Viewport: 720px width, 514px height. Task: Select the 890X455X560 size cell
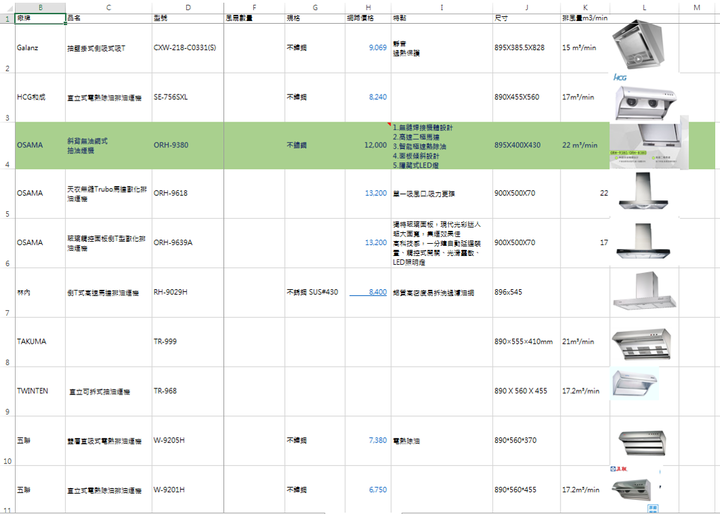point(527,97)
